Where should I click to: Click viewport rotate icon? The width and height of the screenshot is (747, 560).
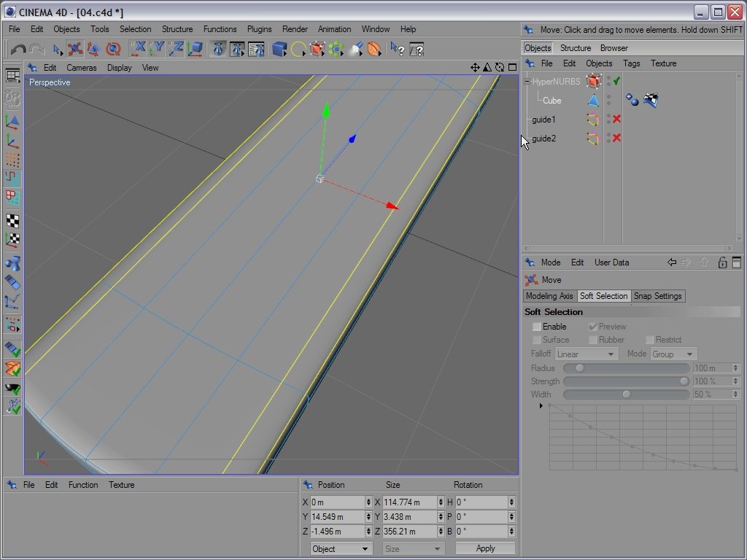[500, 68]
